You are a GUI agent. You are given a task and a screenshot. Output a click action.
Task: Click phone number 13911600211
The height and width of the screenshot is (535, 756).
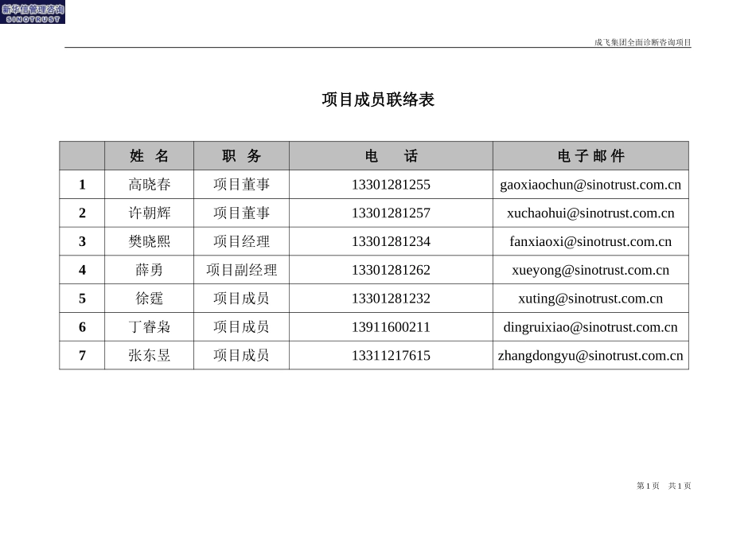391,326
